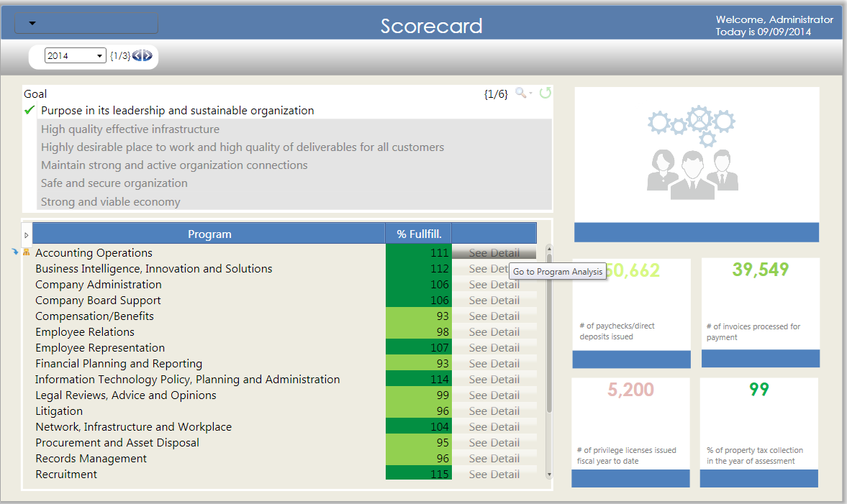
Task: Click the green checkmark next to the active goal
Action: coord(29,110)
